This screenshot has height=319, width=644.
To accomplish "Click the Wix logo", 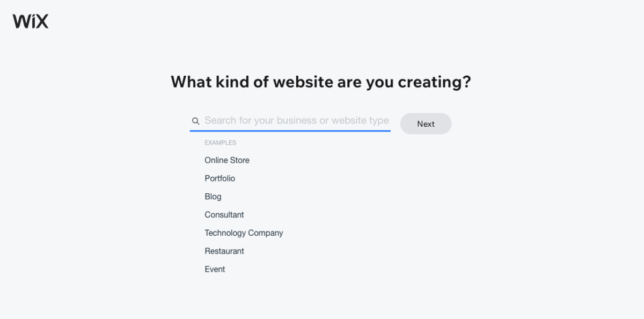I will 31,21.
